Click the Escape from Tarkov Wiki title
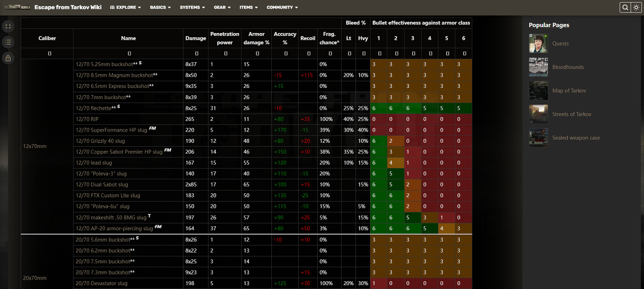Screen dimensions: 644x289 pyautogui.click(x=68, y=7)
